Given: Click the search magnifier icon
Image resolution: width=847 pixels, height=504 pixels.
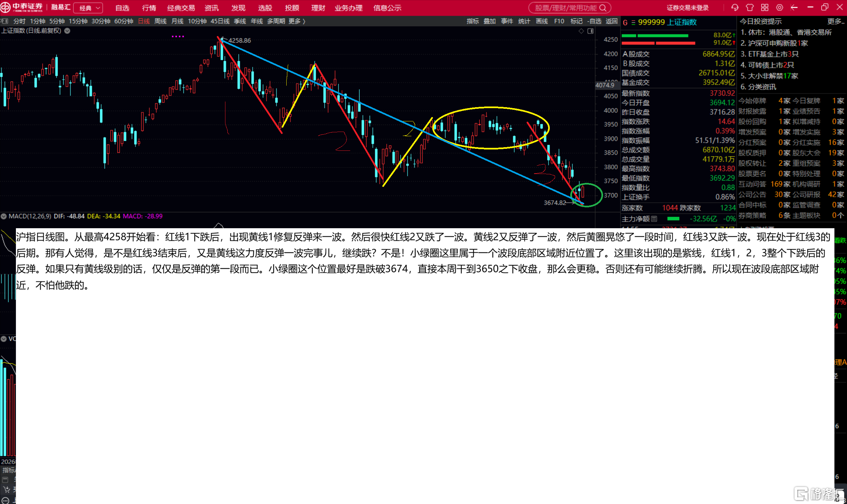Looking at the screenshot, I should point(603,8).
